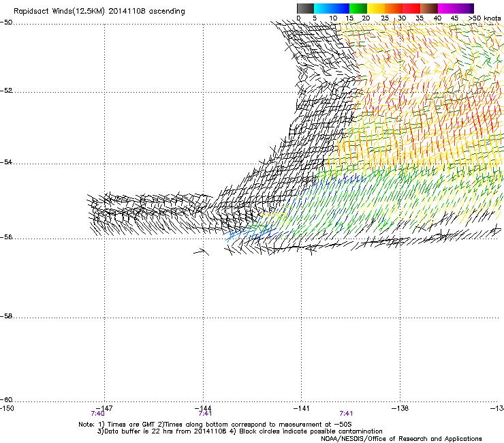Select the green 15-20 knots legend color

pos(358,8)
